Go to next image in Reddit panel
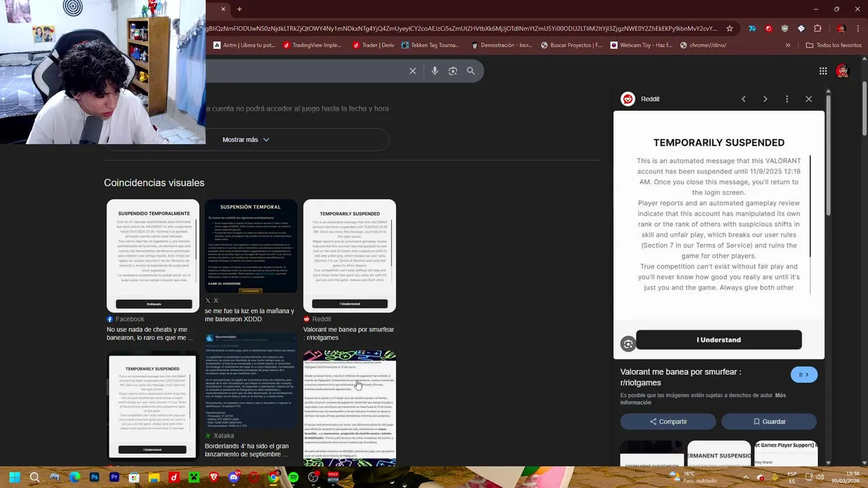868x488 pixels. [x=765, y=99]
